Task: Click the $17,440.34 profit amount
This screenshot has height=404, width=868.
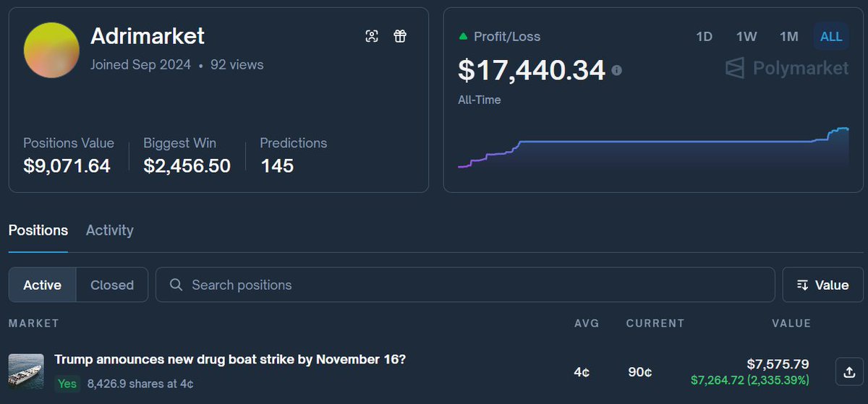Action: point(532,70)
